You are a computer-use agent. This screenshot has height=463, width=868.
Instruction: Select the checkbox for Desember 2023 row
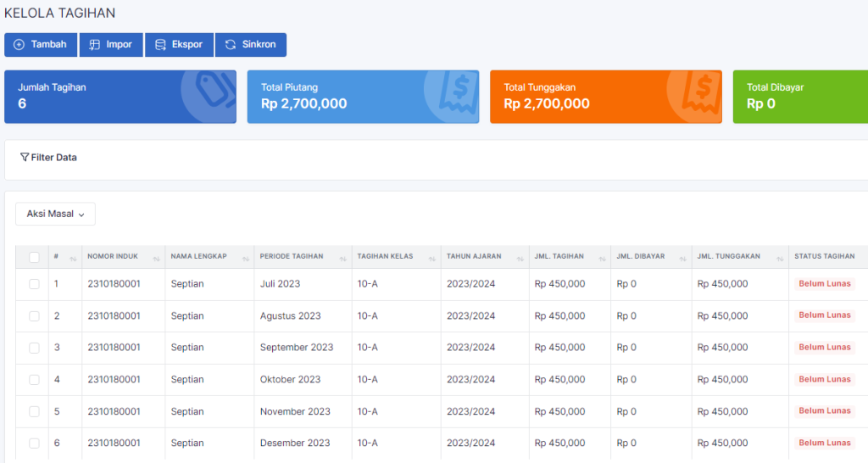34,443
